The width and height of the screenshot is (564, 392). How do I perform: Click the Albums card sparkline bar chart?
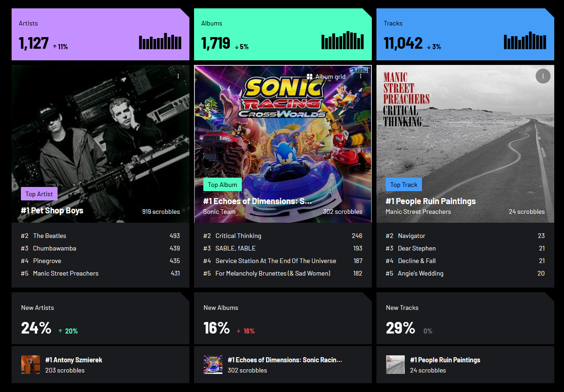tap(342, 41)
